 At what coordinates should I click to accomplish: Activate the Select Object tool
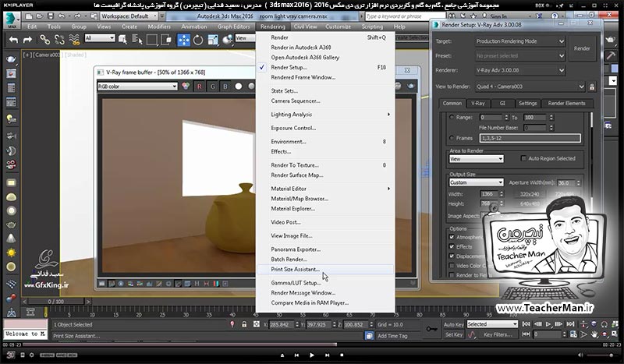point(122,40)
